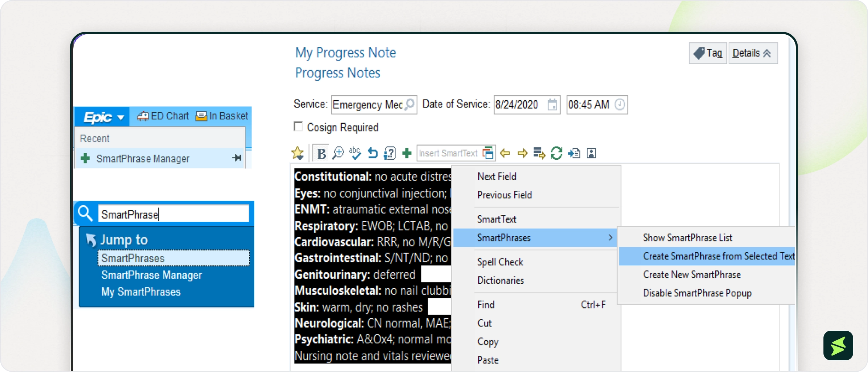Click the search magnifier icon
Viewport: 868px width, 372px height.
coord(85,213)
